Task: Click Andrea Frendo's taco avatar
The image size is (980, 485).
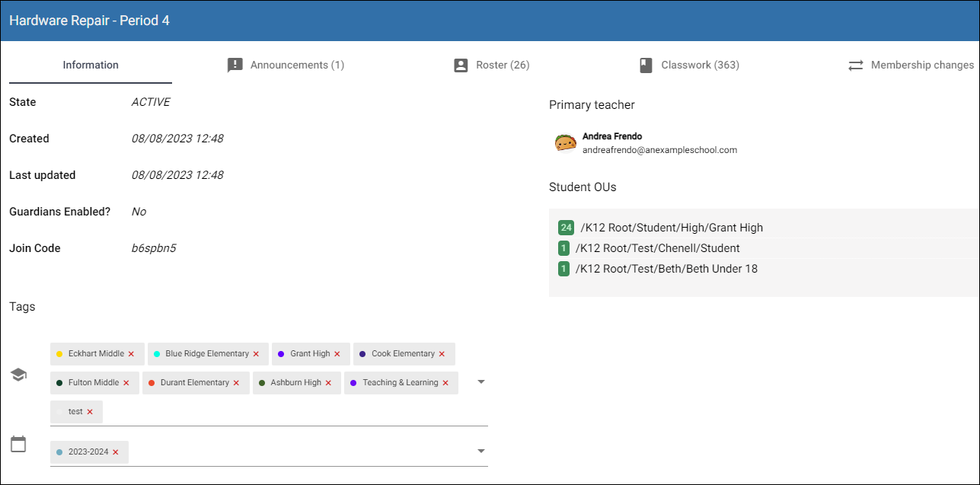Action: point(566,142)
